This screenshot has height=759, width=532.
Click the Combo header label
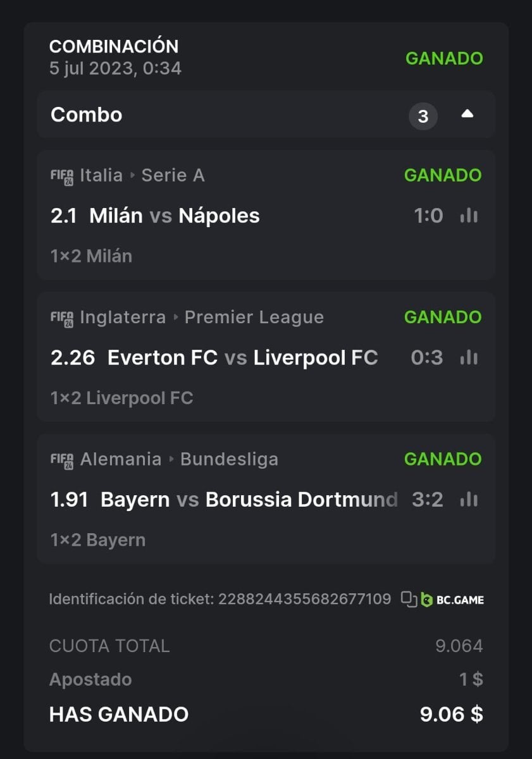click(86, 115)
